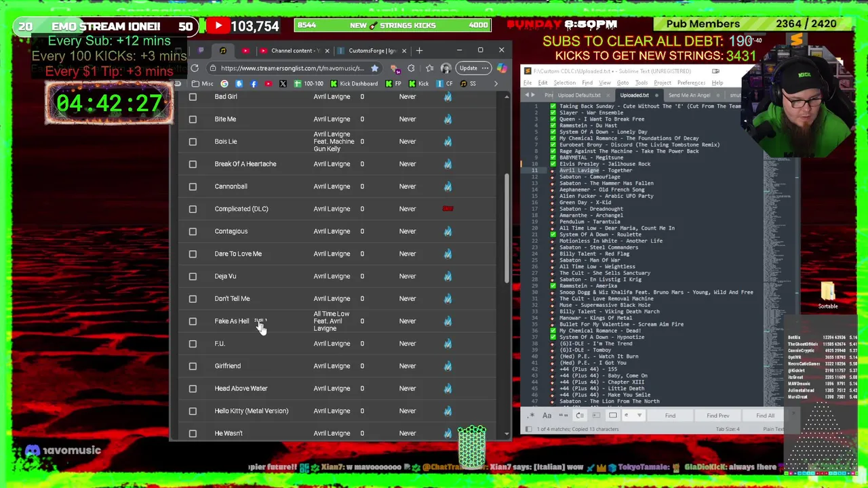Click the bookmark star in address bar
The width and height of the screenshot is (868, 488).
coord(374,68)
